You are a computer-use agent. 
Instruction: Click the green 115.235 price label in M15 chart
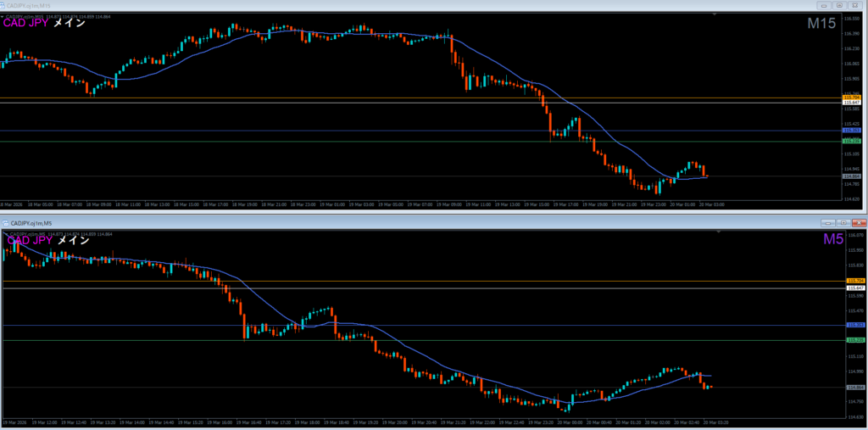point(853,142)
